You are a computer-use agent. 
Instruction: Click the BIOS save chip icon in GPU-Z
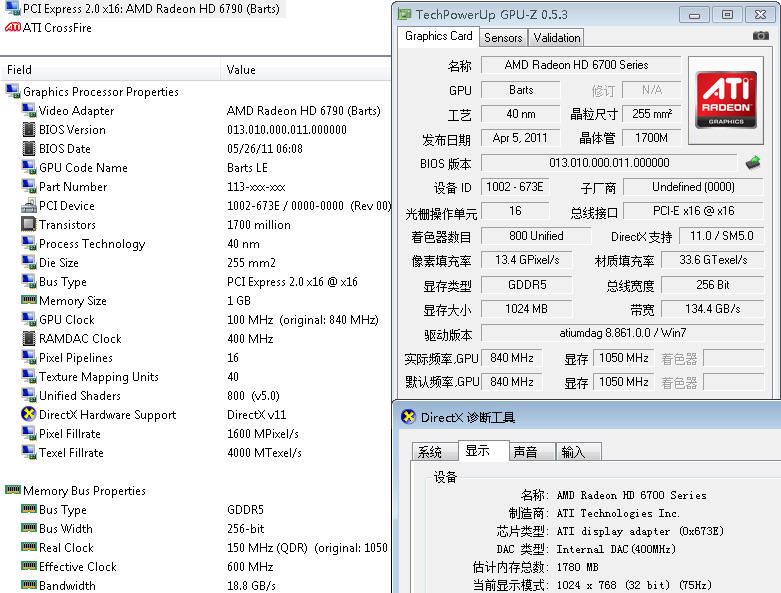[753, 163]
